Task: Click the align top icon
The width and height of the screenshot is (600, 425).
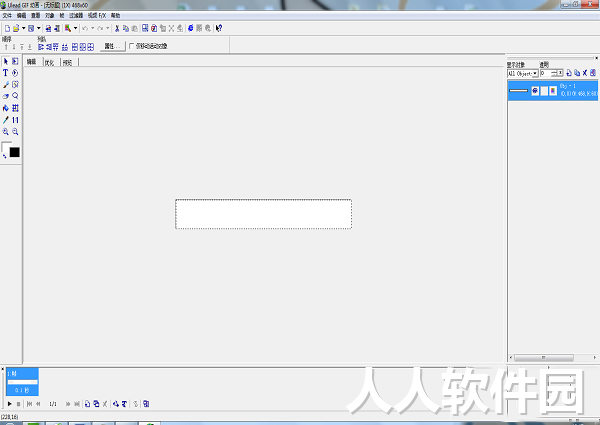Action: coord(56,47)
